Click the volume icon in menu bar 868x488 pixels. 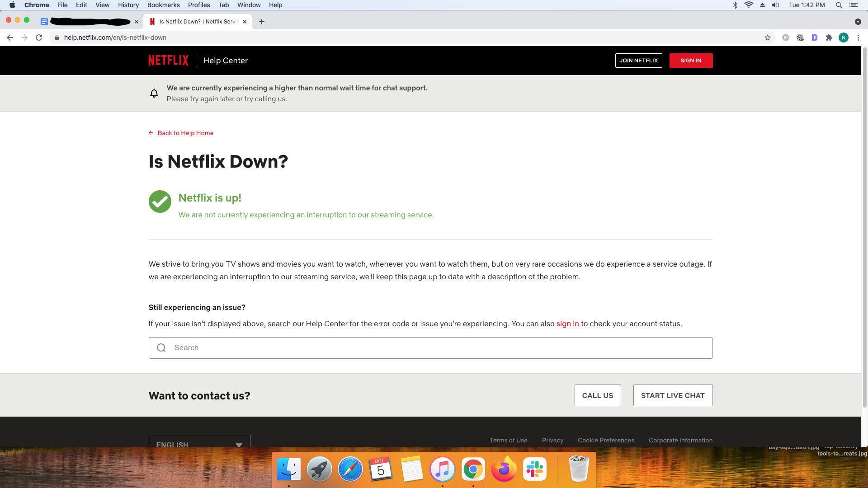pyautogui.click(x=776, y=5)
